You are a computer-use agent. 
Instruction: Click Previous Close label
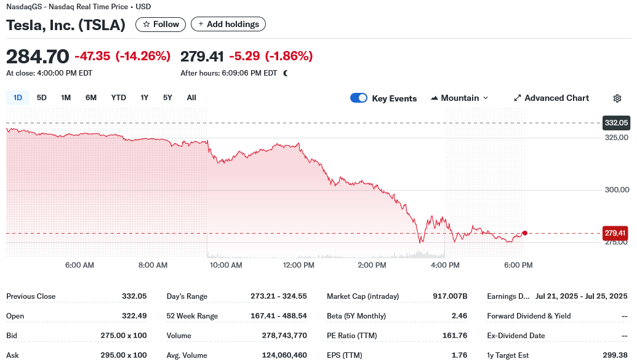tap(31, 296)
